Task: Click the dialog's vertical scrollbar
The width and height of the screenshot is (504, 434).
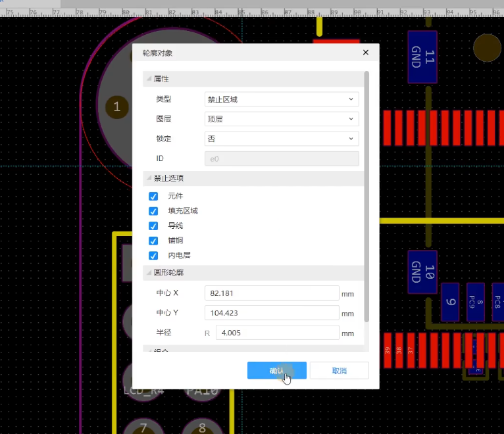Action: pos(366,197)
